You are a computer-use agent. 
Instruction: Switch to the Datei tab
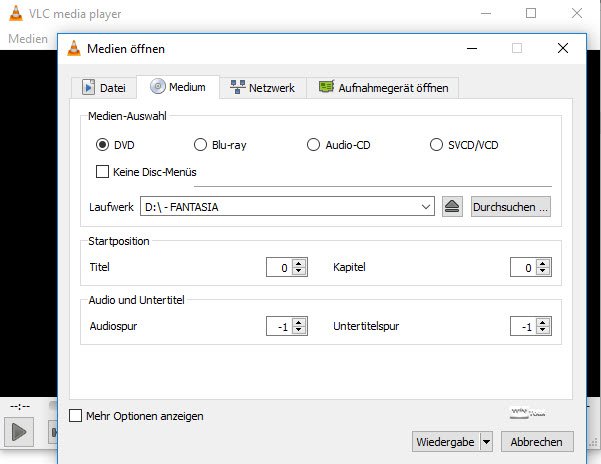pos(103,88)
